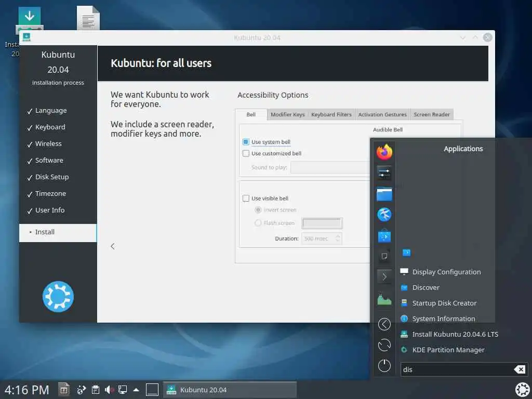Select the Flash screen radio button

(x=258, y=223)
